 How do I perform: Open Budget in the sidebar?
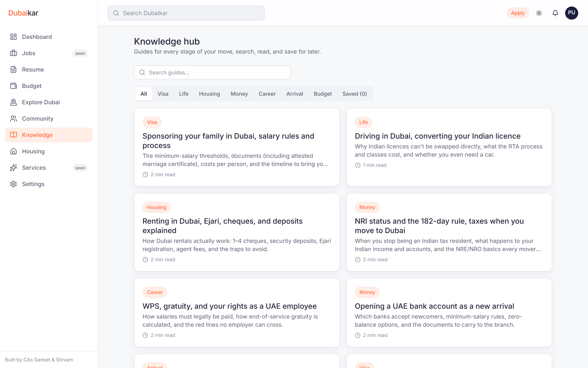pos(49,86)
